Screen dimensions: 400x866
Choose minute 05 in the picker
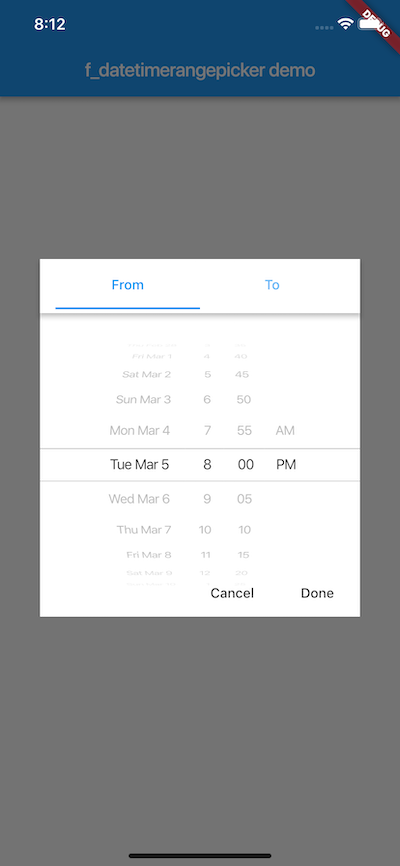tap(244, 499)
